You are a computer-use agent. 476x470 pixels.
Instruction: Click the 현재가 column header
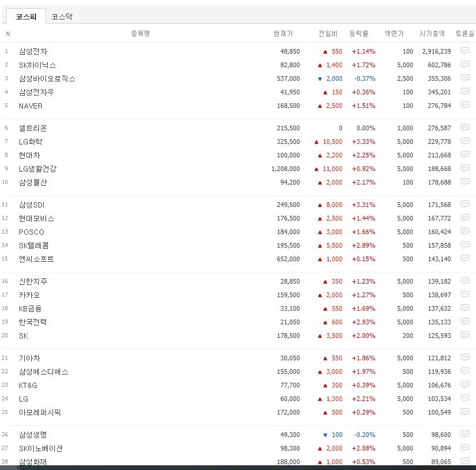(x=283, y=34)
